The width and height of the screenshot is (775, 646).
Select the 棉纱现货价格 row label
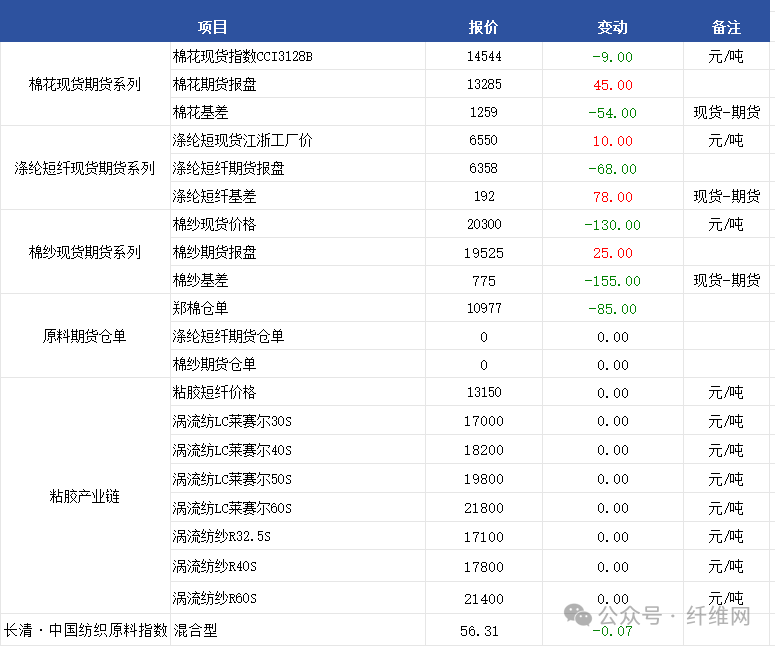pos(215,224)
